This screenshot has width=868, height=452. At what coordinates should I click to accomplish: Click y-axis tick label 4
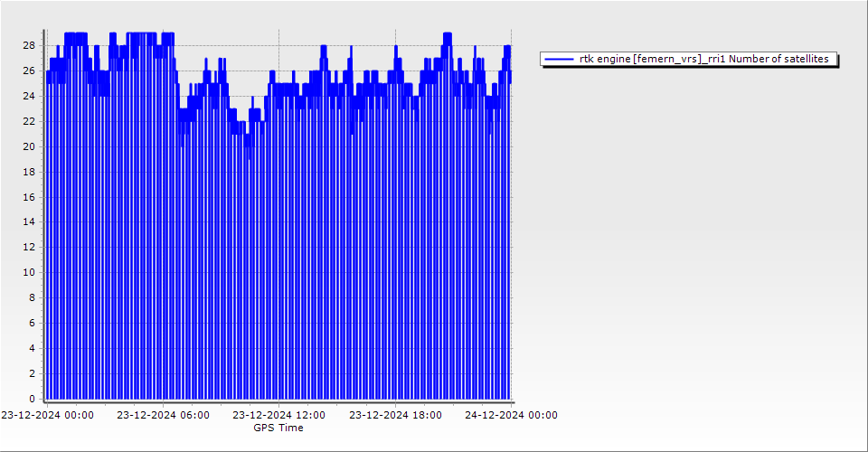click(32, 348)
